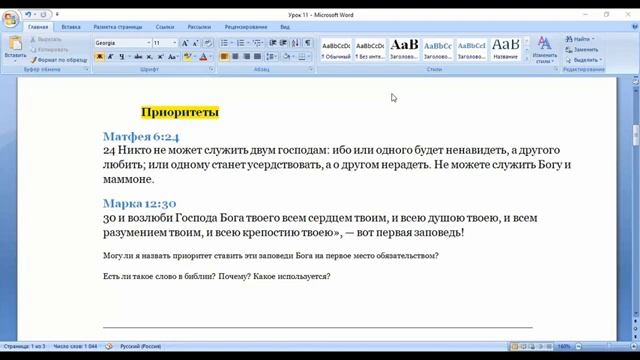Click the Shading paint bucket icon
The height and width of the screenshot is (360, 640).
[286, 57]
